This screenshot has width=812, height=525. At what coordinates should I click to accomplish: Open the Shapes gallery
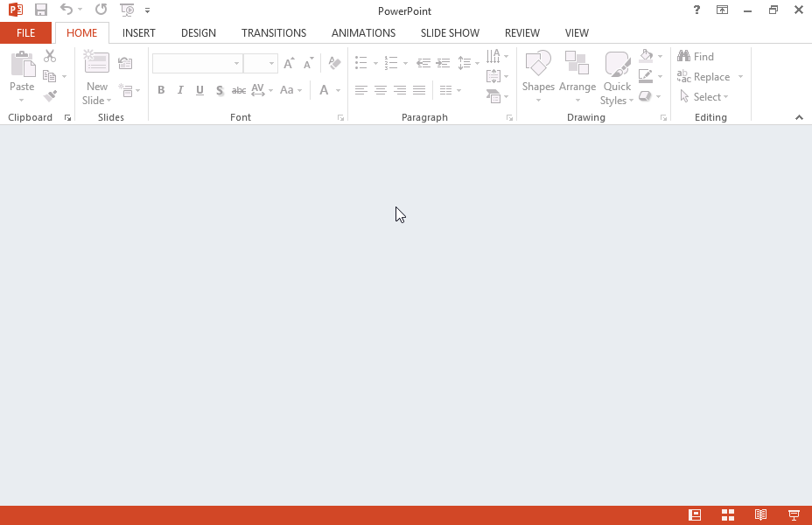coord(538,77)
